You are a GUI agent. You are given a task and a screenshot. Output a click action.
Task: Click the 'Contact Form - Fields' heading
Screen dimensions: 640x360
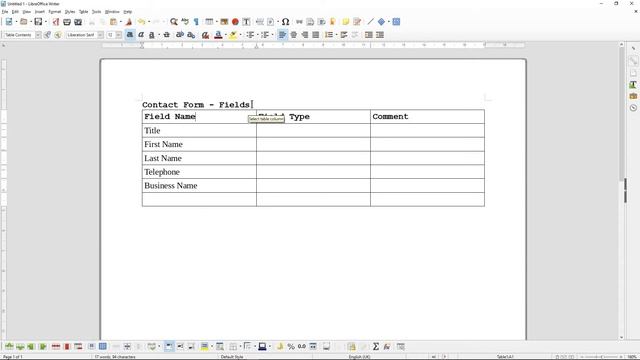(x=196, y=105)
